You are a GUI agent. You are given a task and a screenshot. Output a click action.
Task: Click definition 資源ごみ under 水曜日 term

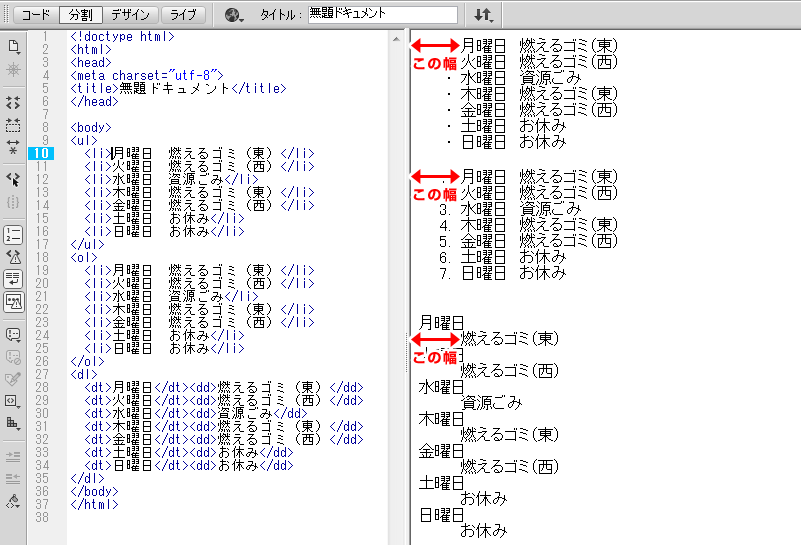point(491,403)
